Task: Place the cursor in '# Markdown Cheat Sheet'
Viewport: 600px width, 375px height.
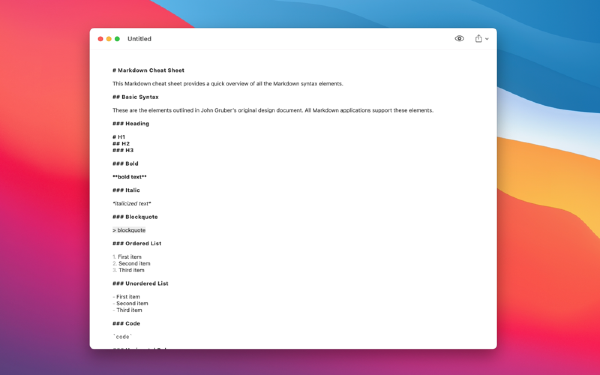Action: pos(148,70)
